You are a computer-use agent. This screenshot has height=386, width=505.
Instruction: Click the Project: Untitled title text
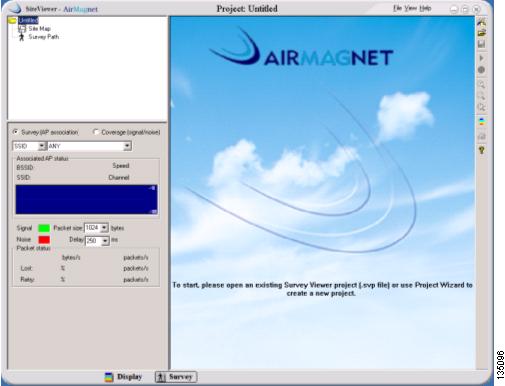[247, 9]
